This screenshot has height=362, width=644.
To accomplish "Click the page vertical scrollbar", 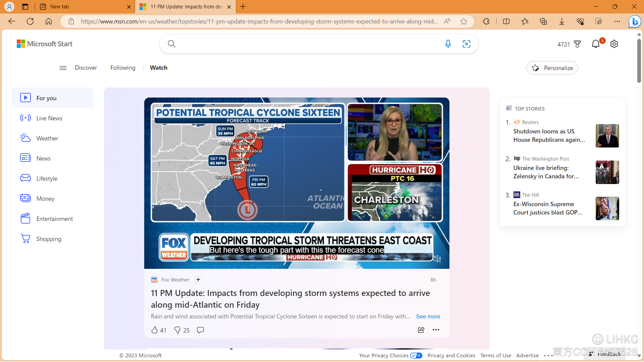I will pos(639,61).
